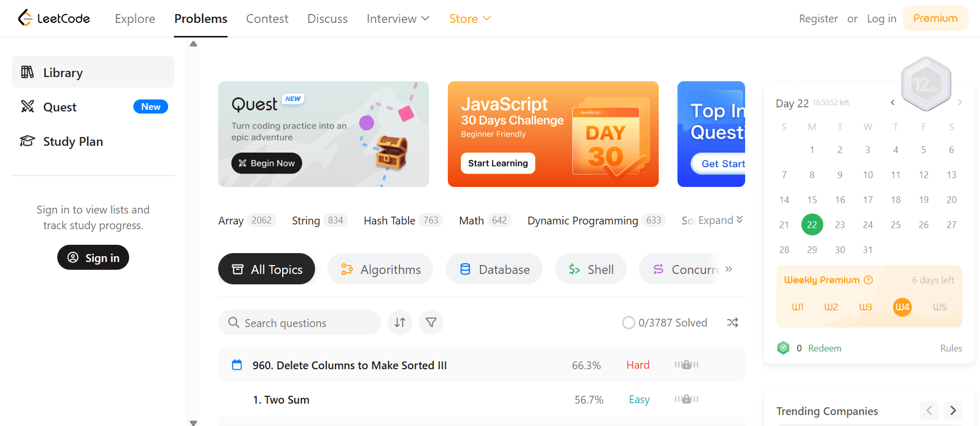Select day 15 on the calendar

coord(812,199)
